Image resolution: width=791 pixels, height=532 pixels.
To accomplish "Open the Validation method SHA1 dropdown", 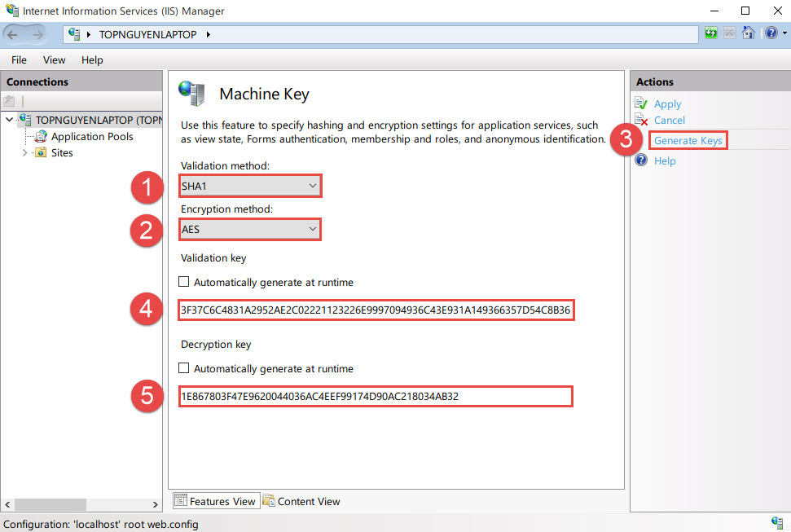I will click(250, 187).
